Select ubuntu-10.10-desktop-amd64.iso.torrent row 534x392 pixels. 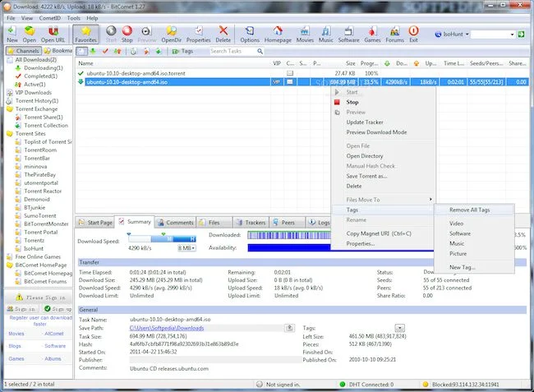click(x=302, y=73)
